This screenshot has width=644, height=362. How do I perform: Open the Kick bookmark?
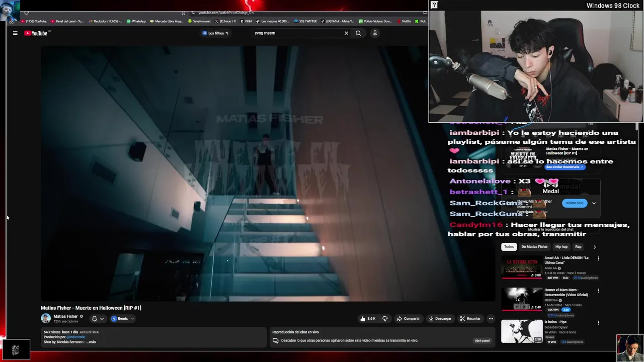click(x=421, y=21)
